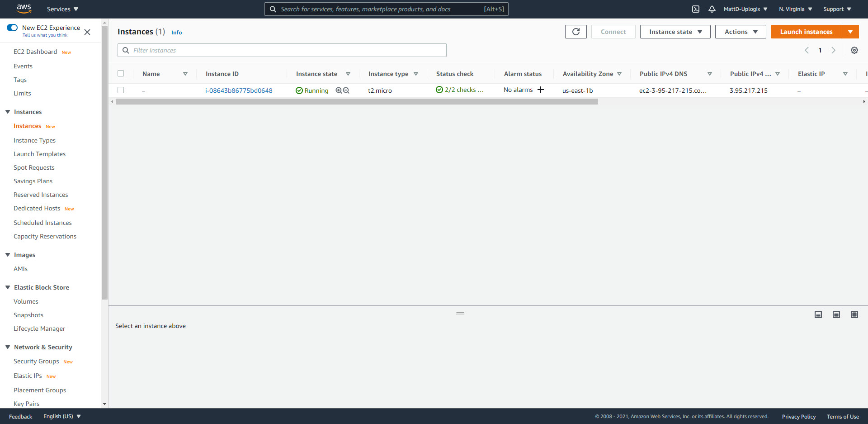Click the AWS logo home icon
868x424 pixels.
click(x=24, y=9)
